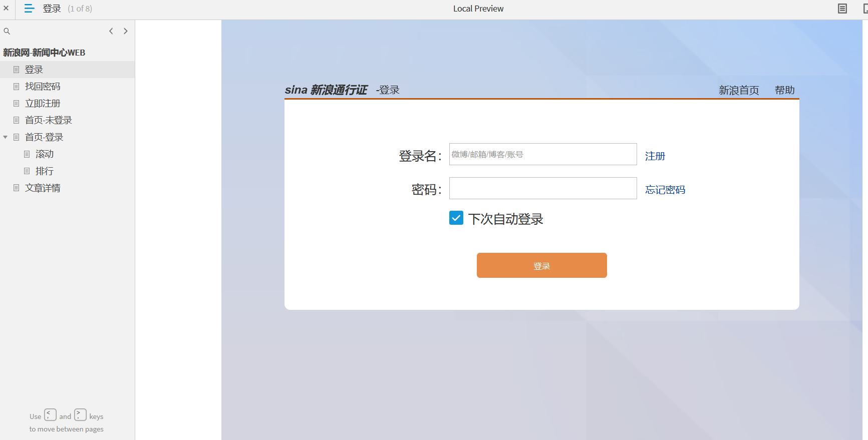Image resolution: width=868 pixels, height=440 pixels.
Task: Click the orange 登录 button
Action: pos(542,265)
